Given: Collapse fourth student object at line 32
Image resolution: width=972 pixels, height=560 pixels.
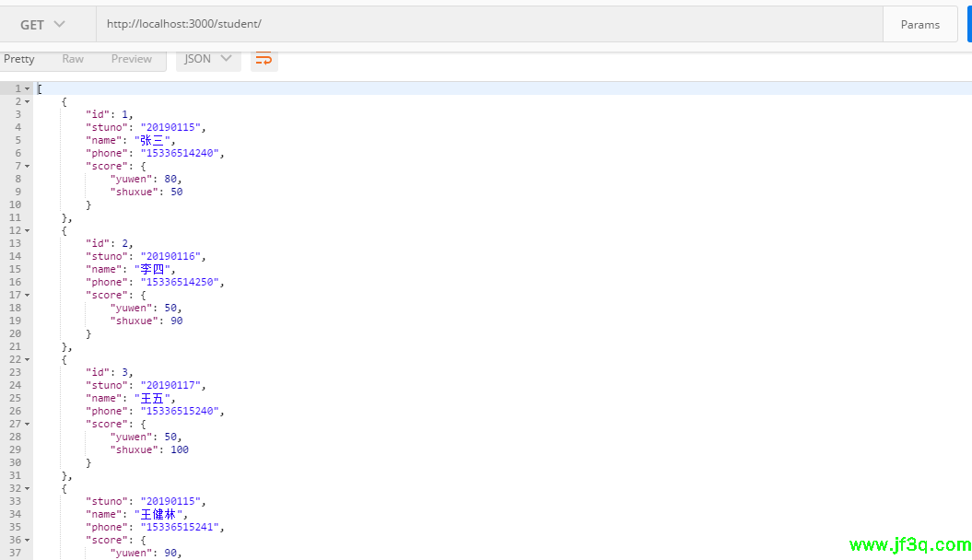Looking at the screenshot, I should (28, 488).
